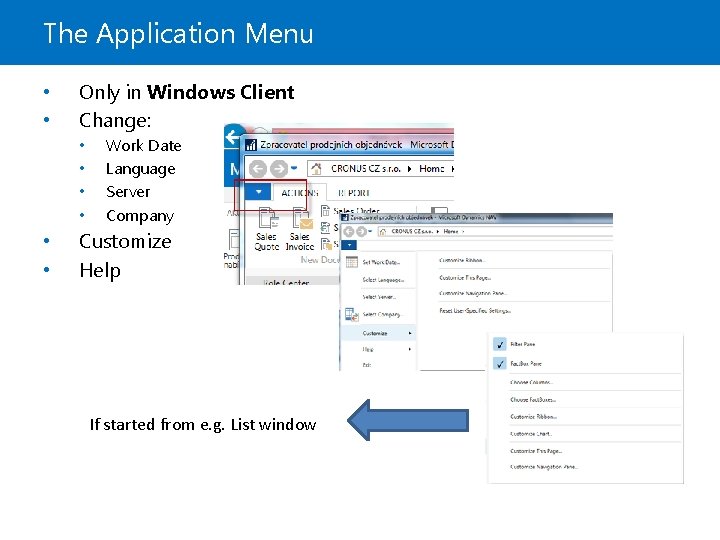Choose Select Server menu entry
Viewport: 720px width, 540px height.
tap(379, 297)
